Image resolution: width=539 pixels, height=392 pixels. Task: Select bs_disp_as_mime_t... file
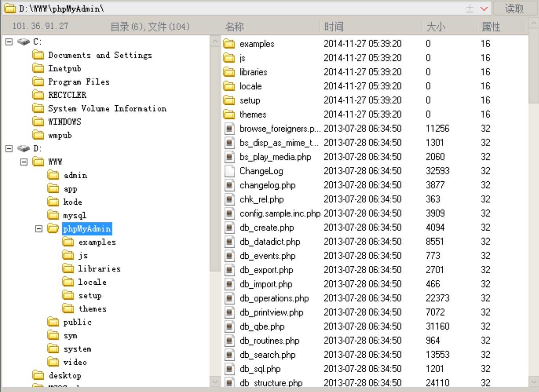pos(279,143)
